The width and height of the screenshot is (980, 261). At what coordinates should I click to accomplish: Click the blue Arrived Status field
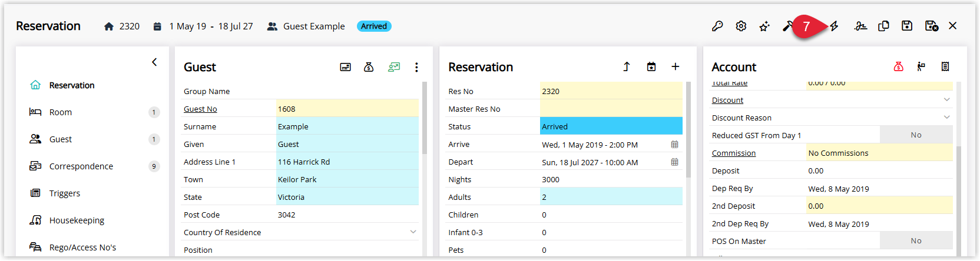tap(611, 126)
